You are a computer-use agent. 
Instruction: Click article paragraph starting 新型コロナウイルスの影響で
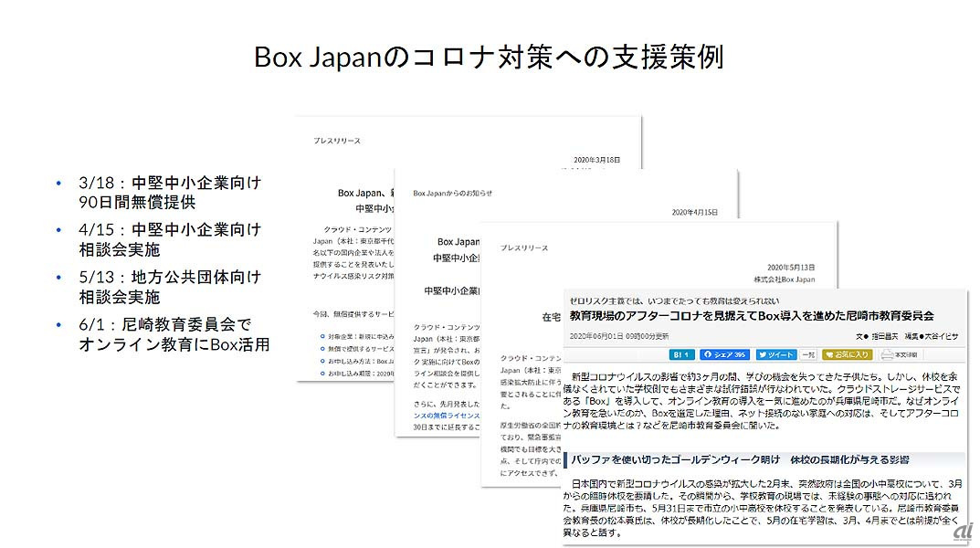(x=761, y=401)
